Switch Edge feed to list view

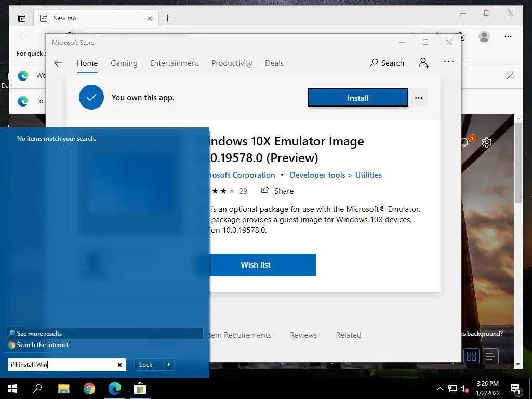click(x=490, y=356)
